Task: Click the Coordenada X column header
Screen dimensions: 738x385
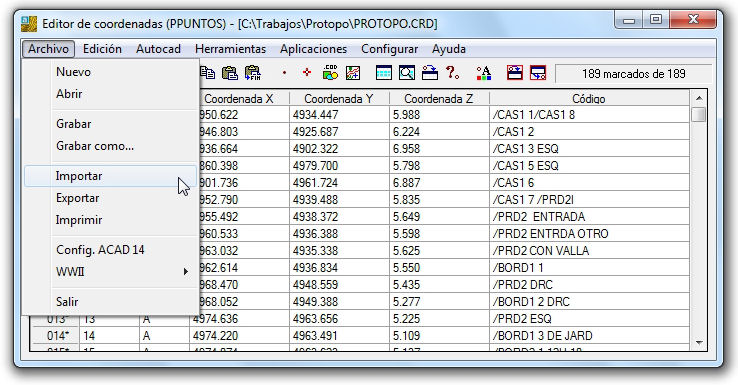Action: [239, 98]
